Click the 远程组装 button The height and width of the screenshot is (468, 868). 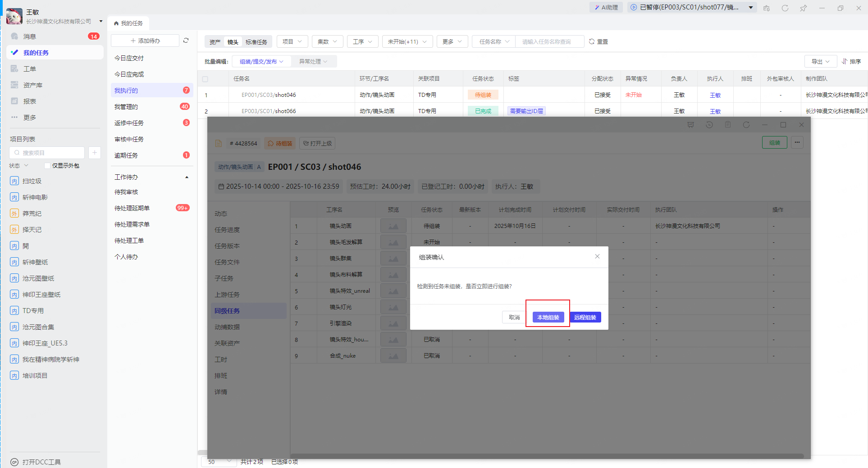click(585, 318)
